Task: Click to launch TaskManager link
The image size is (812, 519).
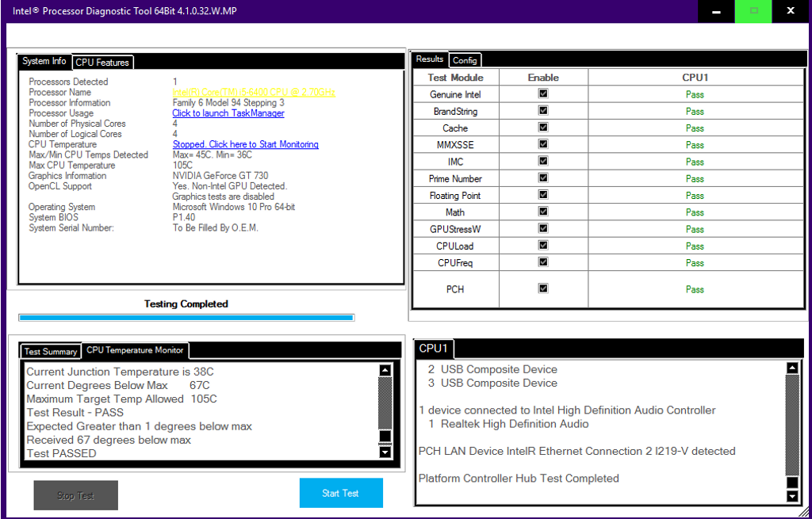Action: coord(228,113)
